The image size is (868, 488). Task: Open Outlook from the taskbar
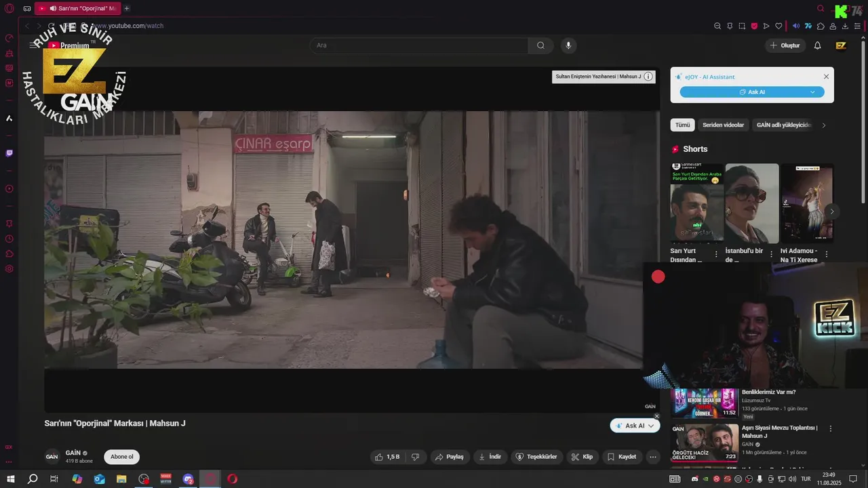tap(100, 479)
